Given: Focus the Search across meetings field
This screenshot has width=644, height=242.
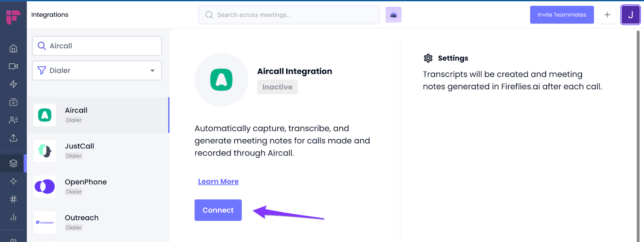Looking at the screenshot, I should coord(289,15).
